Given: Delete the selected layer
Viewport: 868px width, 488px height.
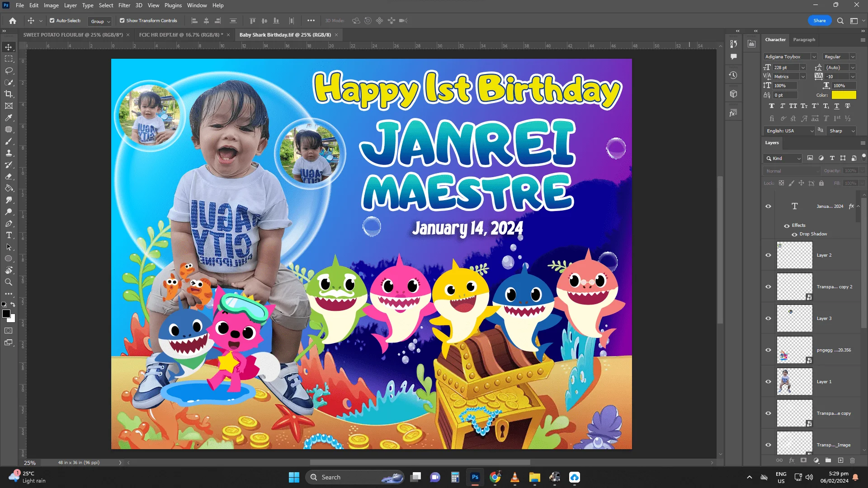Looking at the screenshot, I should [x=853, y=460].
